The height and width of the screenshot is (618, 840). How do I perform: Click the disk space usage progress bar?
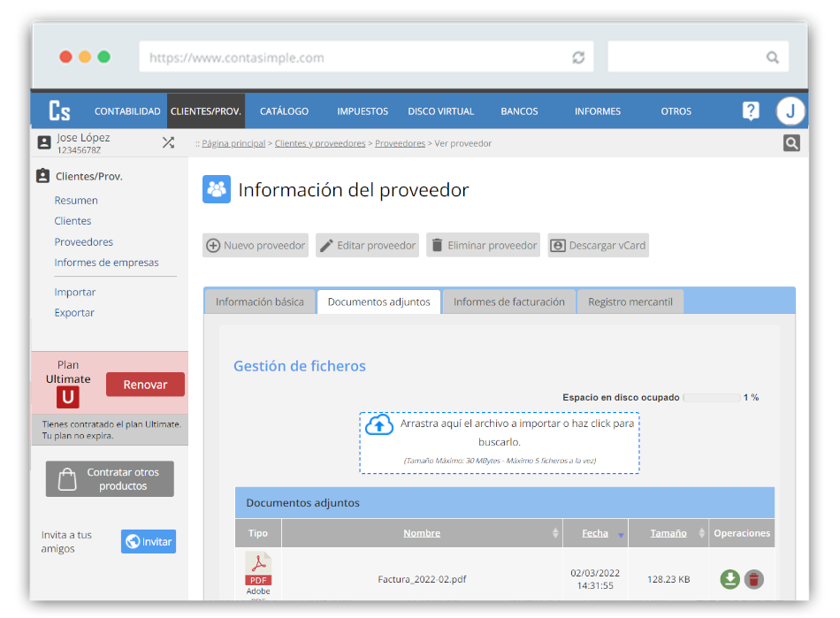(711, 398)
